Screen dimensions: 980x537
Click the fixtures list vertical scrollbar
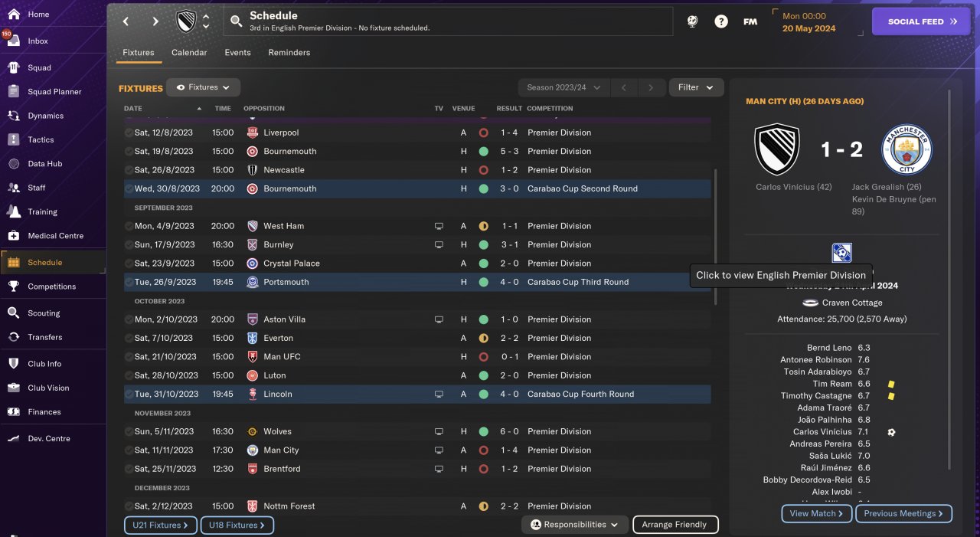pyautogui.click(x=716, y=237)
